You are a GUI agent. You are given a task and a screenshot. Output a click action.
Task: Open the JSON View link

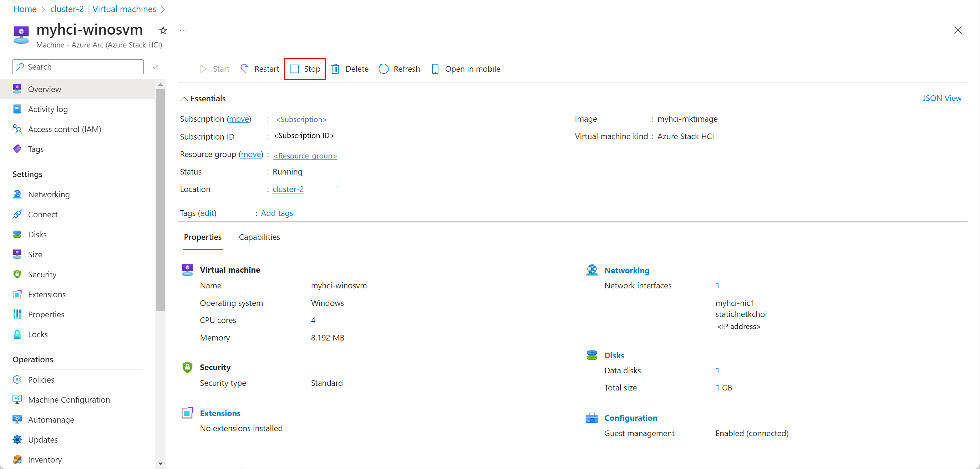click(x=941, y=98)
